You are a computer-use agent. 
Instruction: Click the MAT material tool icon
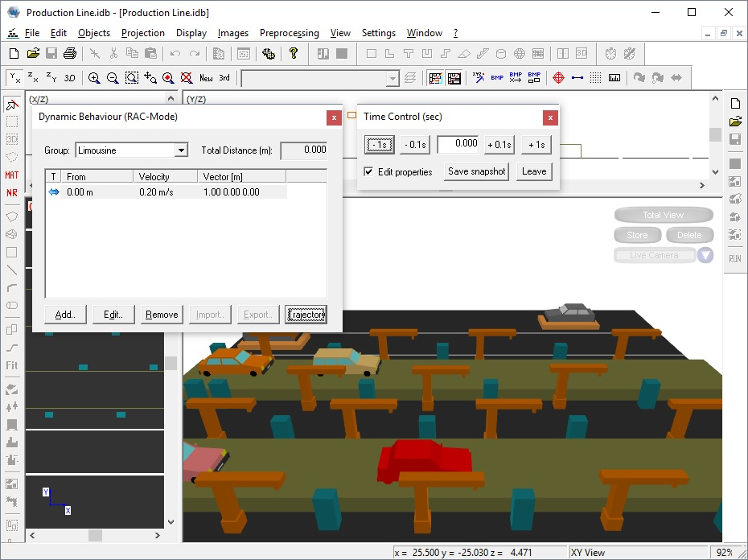pyautogui.click(x=12, y=175)
